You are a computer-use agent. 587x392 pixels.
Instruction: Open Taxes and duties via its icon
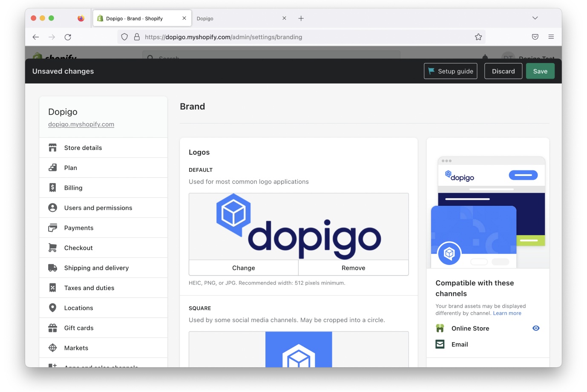[x=53, y=288]
